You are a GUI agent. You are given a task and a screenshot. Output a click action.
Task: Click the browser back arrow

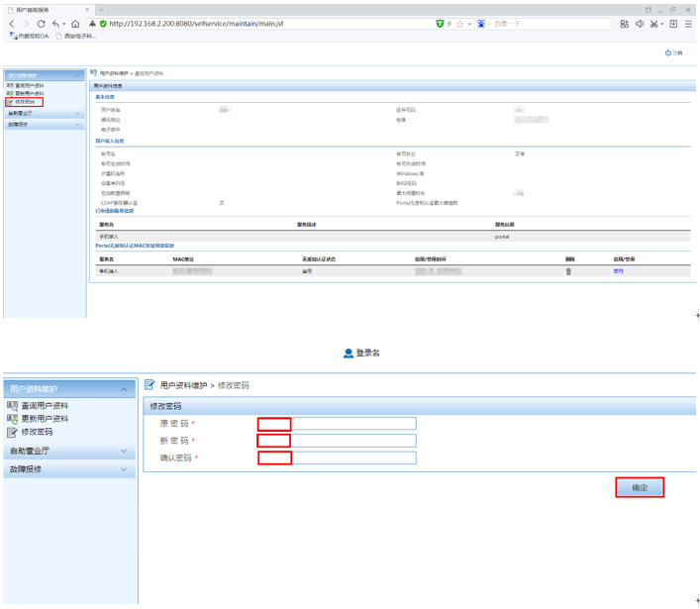point(11,24)
